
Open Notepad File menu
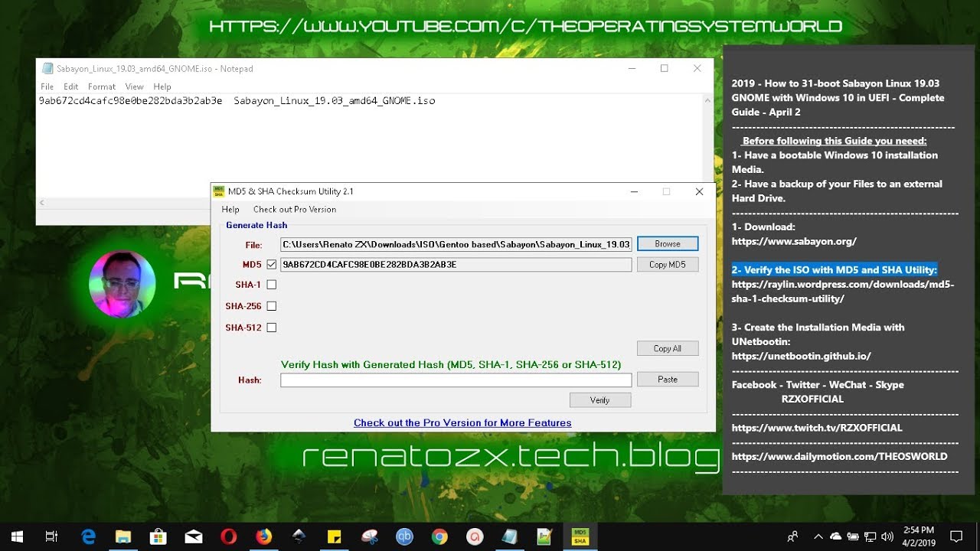tap(47, 86)
